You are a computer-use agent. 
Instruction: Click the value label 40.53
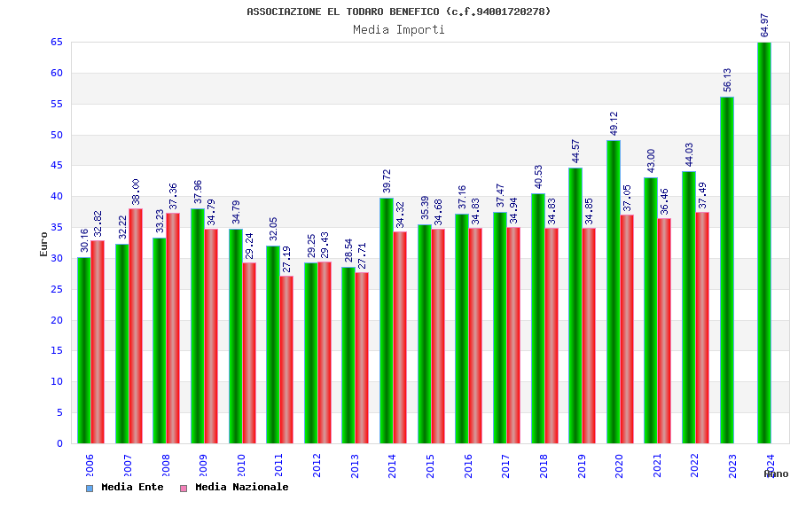[538, 176]
